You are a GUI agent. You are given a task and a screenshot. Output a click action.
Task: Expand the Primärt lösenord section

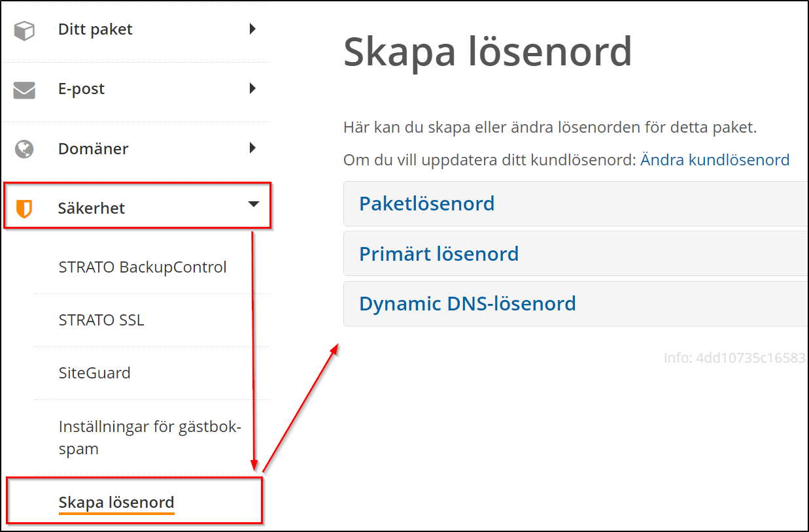(439, 254)
